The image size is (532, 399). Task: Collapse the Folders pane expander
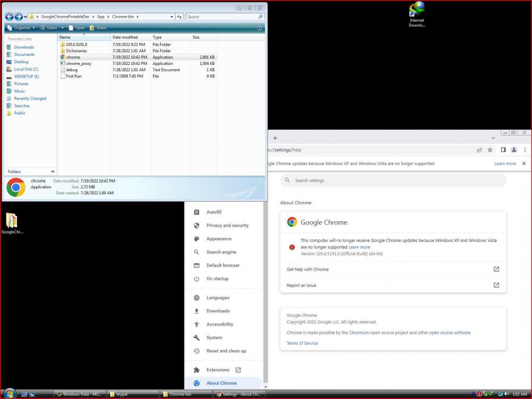(x=52, y=171)
